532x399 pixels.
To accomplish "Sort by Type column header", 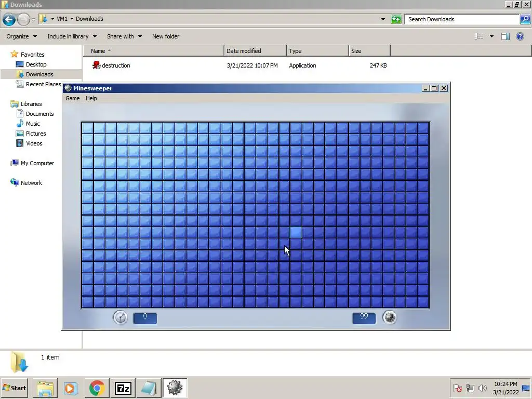I will click(317, 51).
